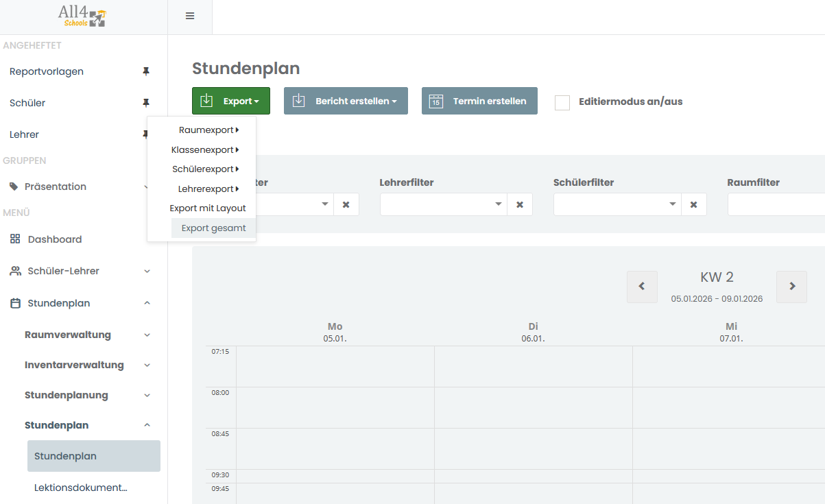825x504 pixels.
Task: Open pinned Lehrer link
Action: click(24, 134)
